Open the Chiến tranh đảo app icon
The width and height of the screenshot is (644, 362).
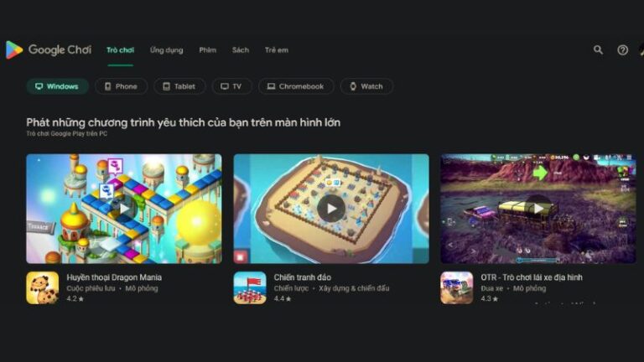250,287
